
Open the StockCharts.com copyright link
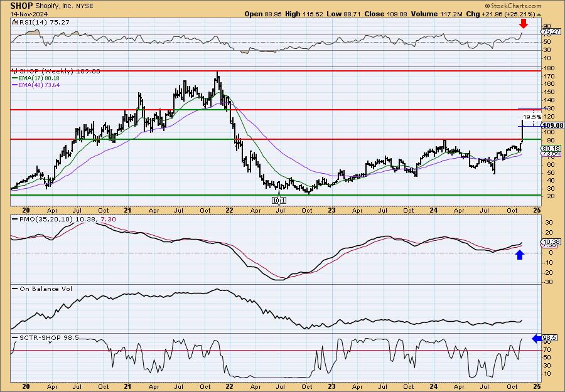(513, 6)
